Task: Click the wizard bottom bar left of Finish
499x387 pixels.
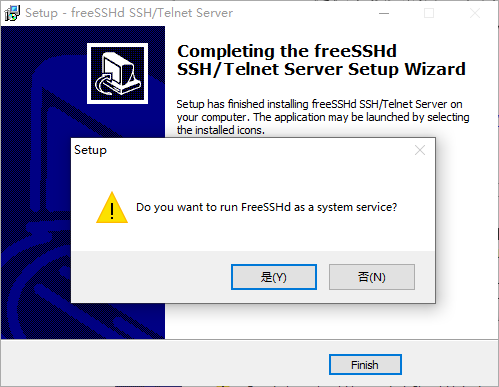Action: pyautogui.click(x=165, y=363)
